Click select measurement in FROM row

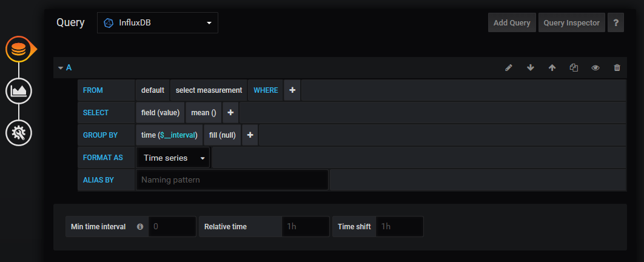(209, 90)
